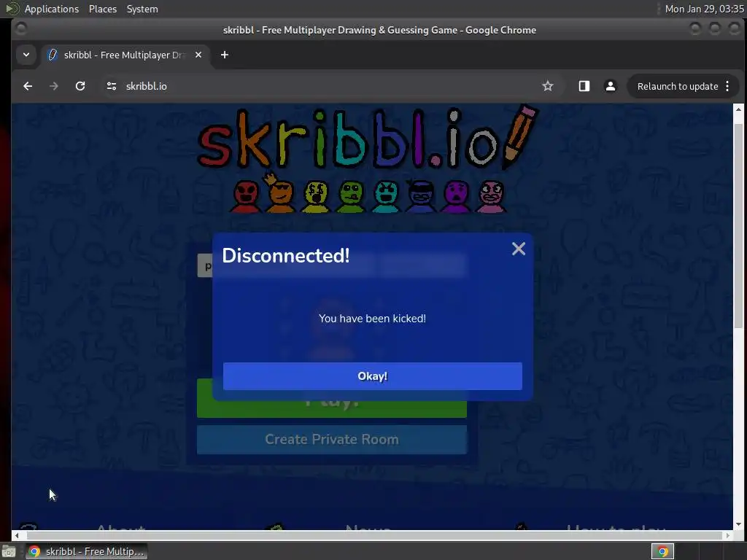Screen dimensions: 747x560
Task: Click horizontal scrollbar right arrow
Action: 727,535
